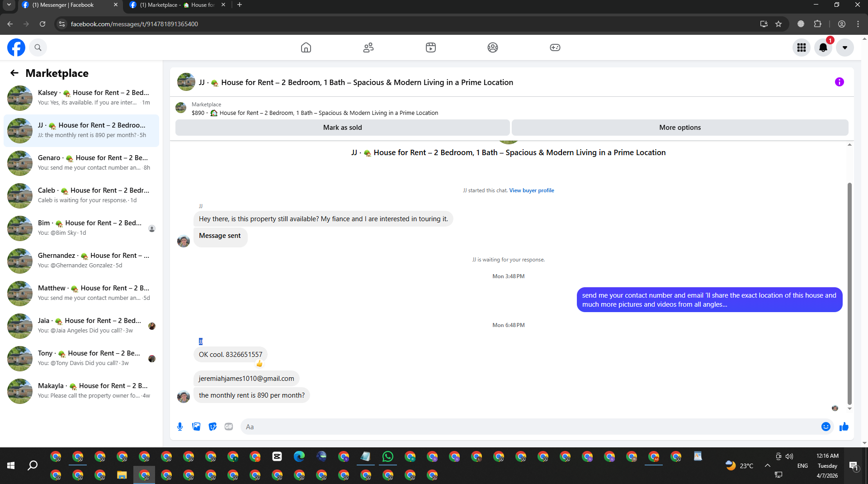Open Windows taskbar search
Image resolution: width=868 pixels, height=484 pixels.
click(x=33, y=465)
